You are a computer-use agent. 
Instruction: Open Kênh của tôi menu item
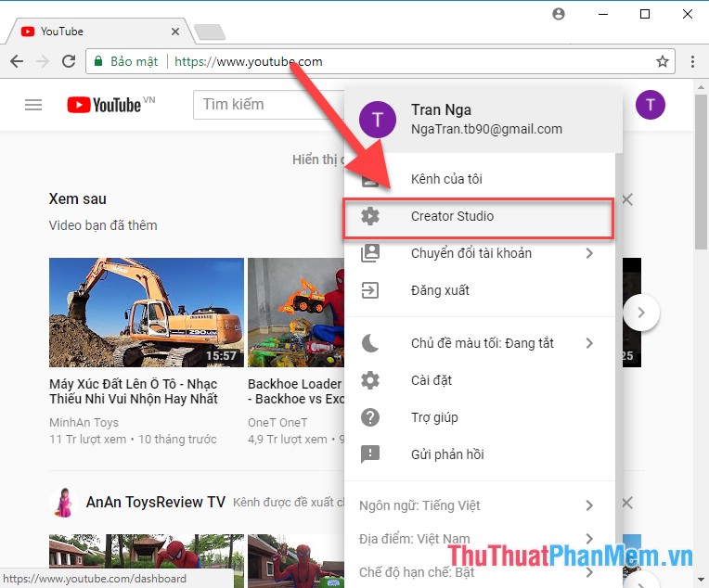479,179
